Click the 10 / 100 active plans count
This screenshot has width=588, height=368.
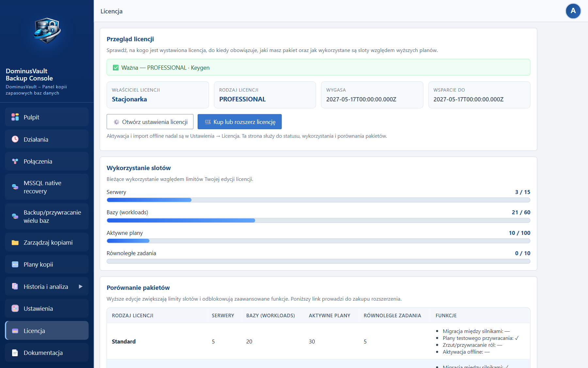tap(520, 233)
